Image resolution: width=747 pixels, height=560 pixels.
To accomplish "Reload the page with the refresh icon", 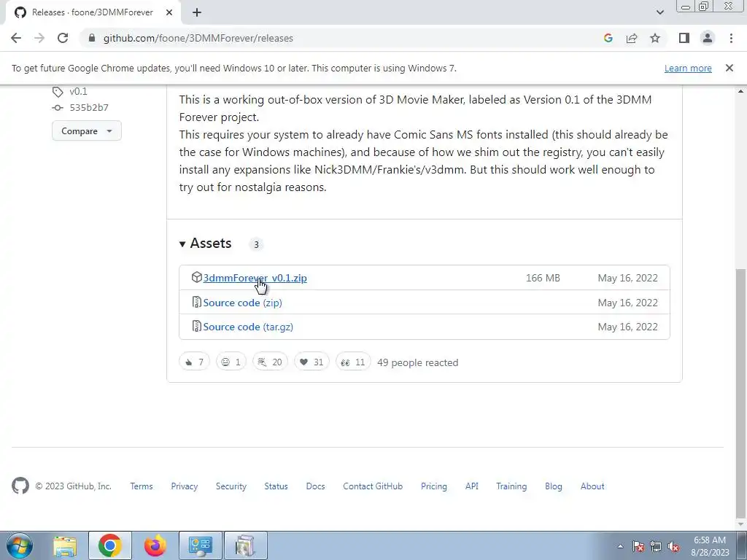I will click(x=63, y=38).
